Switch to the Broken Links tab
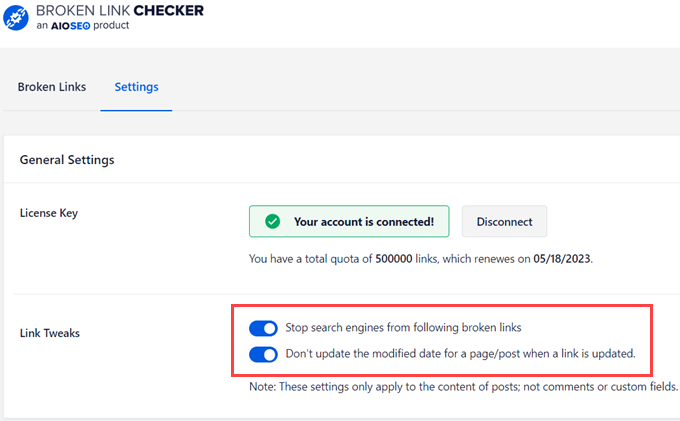680x421 pixels. pos(52,87)
